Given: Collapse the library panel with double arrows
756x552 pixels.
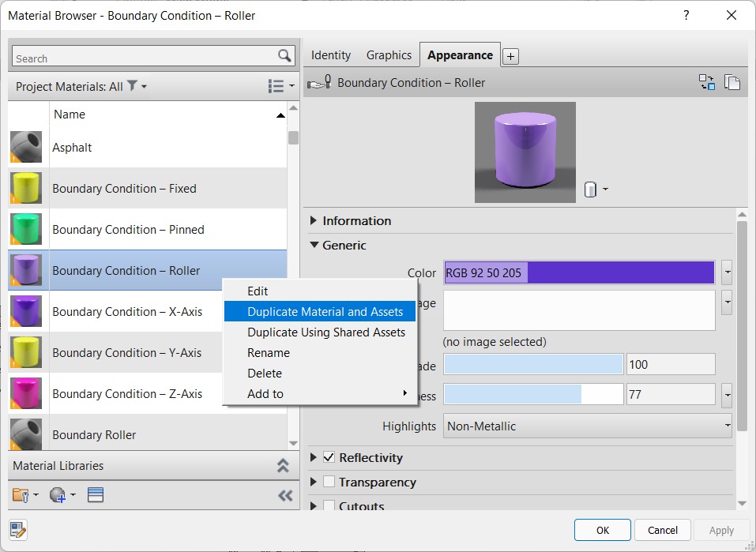Looking at the screenshot, I should point(285,496).
